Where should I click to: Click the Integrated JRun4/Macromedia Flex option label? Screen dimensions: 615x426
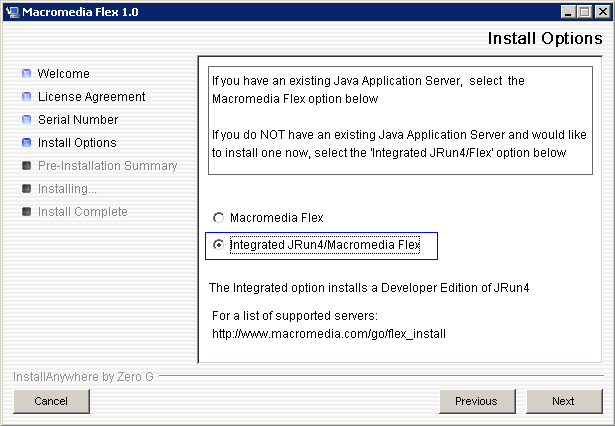click(325, 245)
